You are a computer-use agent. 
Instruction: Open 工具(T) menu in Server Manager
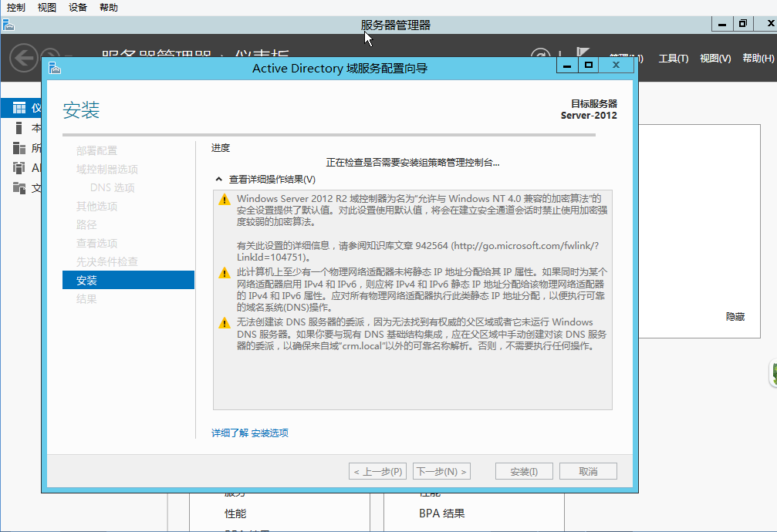click(x=673, y=59)
